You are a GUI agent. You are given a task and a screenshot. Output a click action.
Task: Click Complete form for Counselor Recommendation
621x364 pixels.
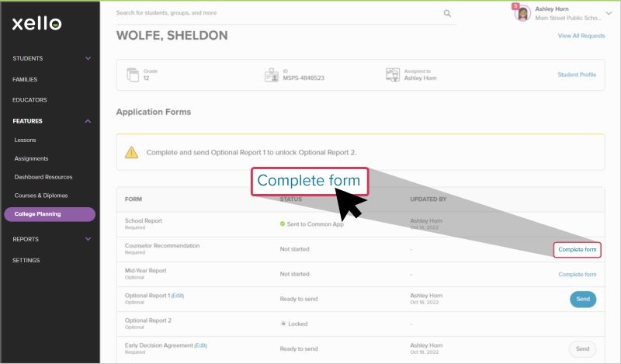point(578,249)
